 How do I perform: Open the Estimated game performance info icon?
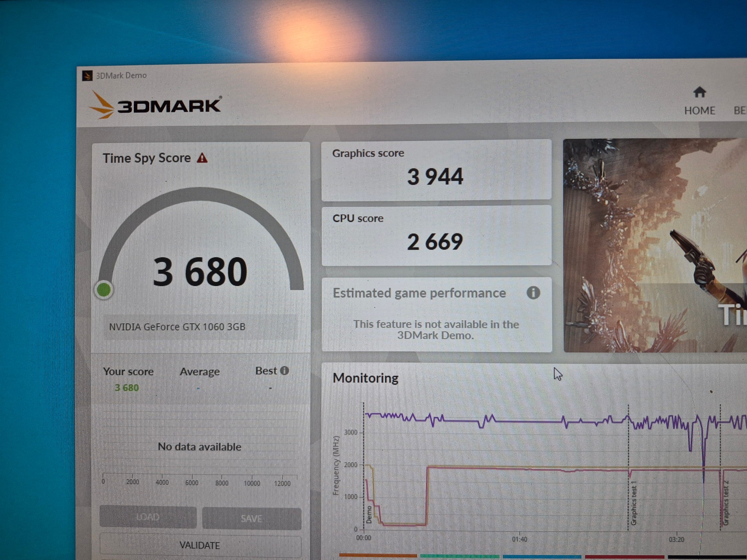click(x=533, y=292)
